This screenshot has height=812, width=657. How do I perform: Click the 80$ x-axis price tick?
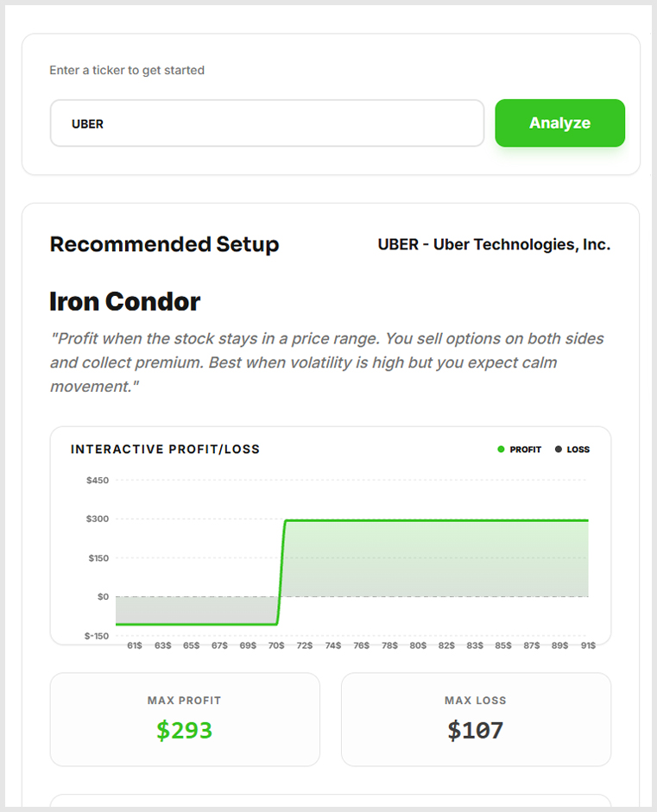pyautogui.click(x=418, y=645)
